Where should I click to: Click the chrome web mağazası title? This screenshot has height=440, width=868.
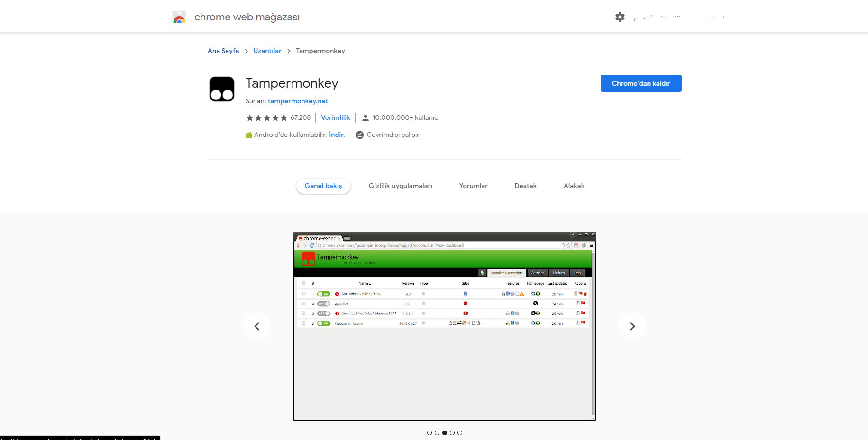coord(247,17)
